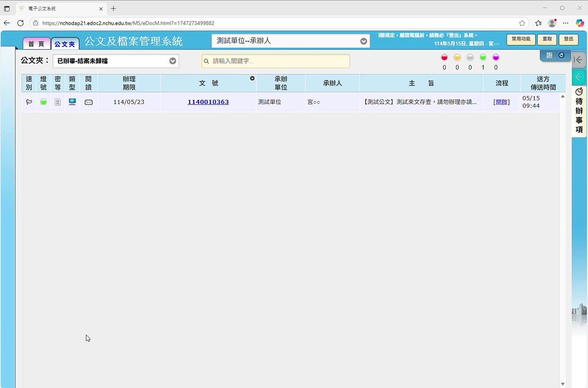Click the magnifier icon in the keyword search
Image resolution: width=588 pixels, height=388 pixels.
tap(207, 61)
